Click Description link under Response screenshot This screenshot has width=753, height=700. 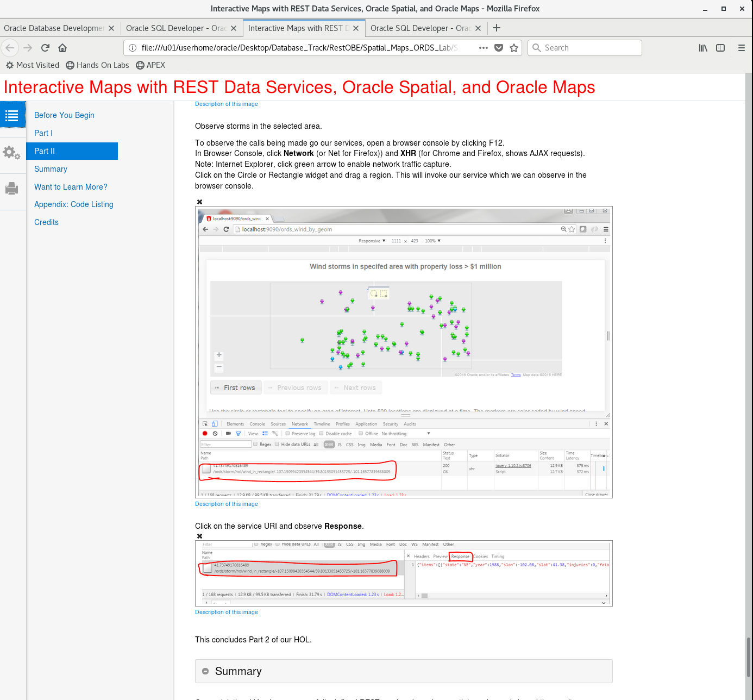tap(227, 612)
